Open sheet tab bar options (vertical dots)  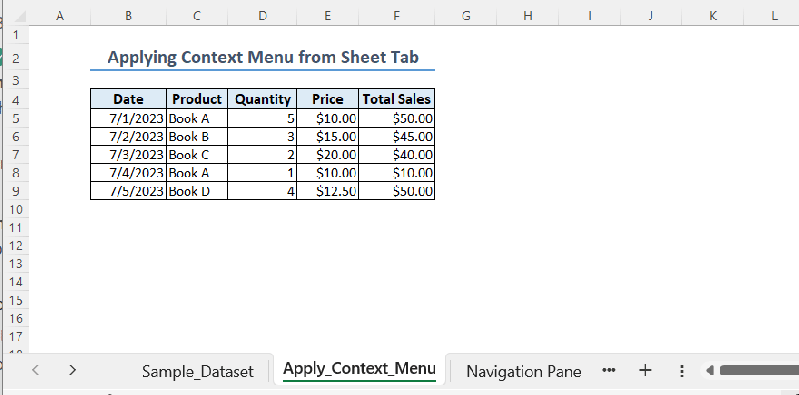tap(682, 371)
